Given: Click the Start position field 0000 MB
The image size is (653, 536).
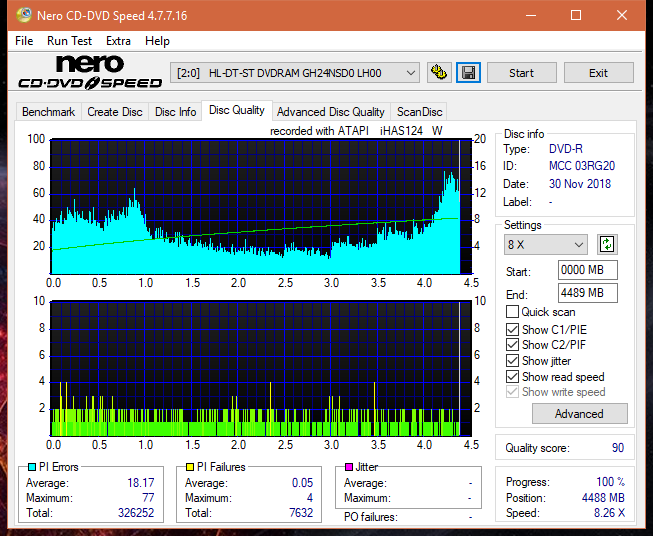Looking at the screenshot, I should point(587,270).
